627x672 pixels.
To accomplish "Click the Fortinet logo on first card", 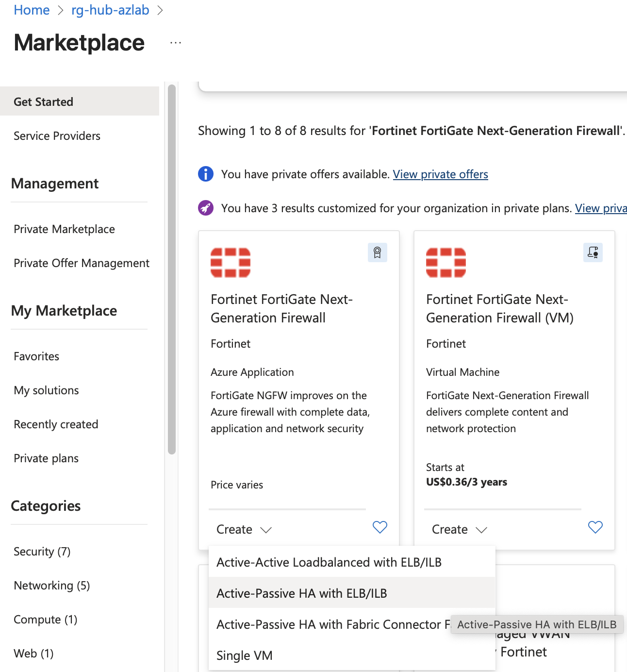I will [x=231, y=263].
